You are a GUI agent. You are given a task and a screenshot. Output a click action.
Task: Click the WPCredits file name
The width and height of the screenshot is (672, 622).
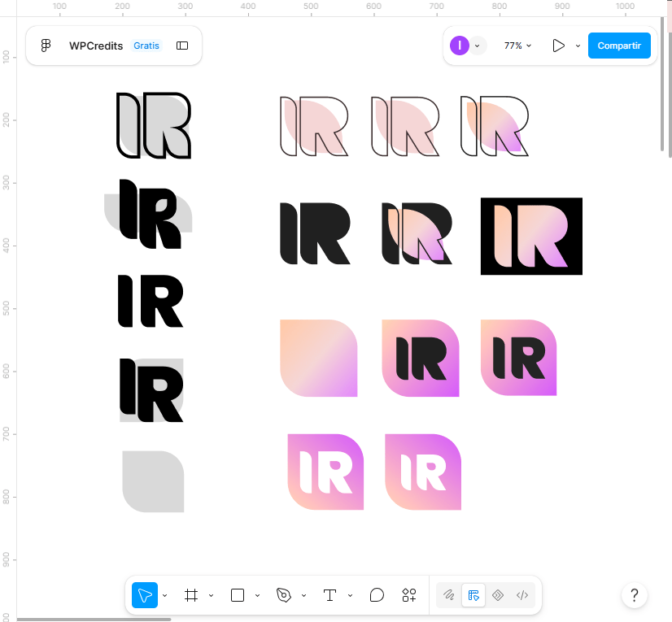point(96,46)
